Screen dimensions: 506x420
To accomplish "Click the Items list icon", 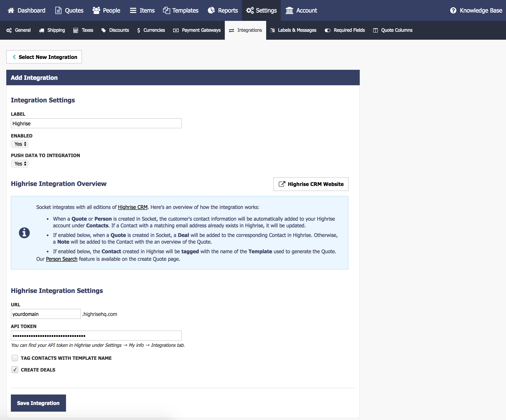I will point(133,10).
